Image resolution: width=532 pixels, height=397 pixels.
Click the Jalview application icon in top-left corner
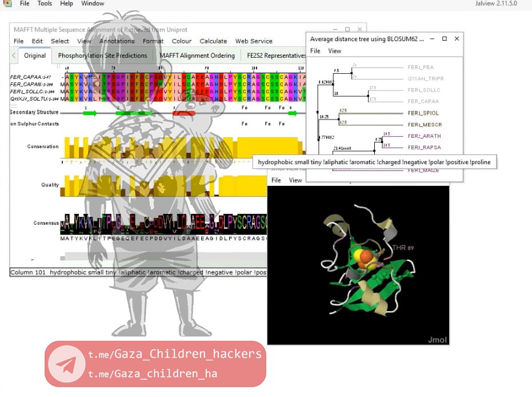pos(6,3)
